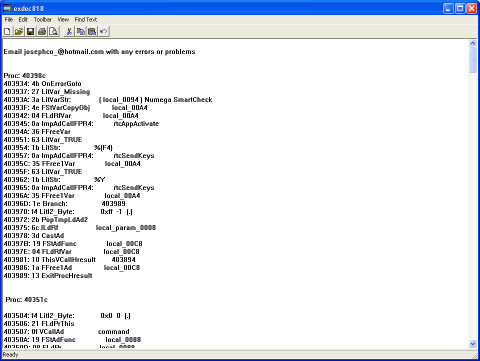Click the Save floppy disk icon

(x=30, y=32)
